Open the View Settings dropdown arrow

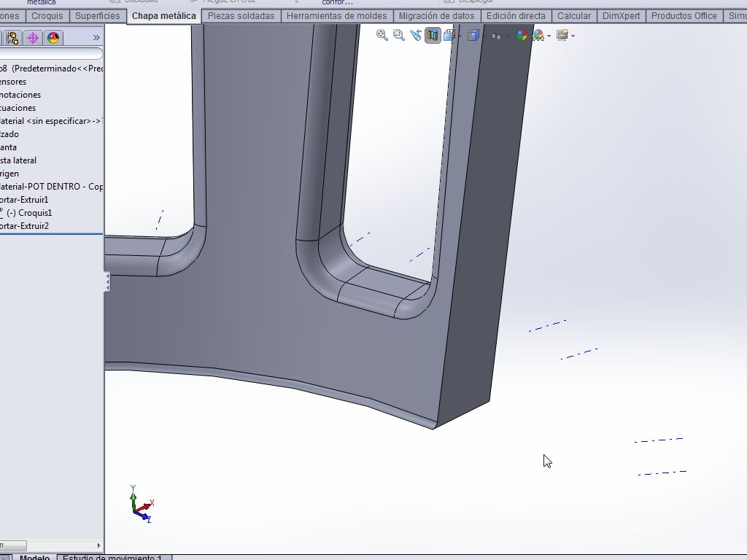(573, 36)
